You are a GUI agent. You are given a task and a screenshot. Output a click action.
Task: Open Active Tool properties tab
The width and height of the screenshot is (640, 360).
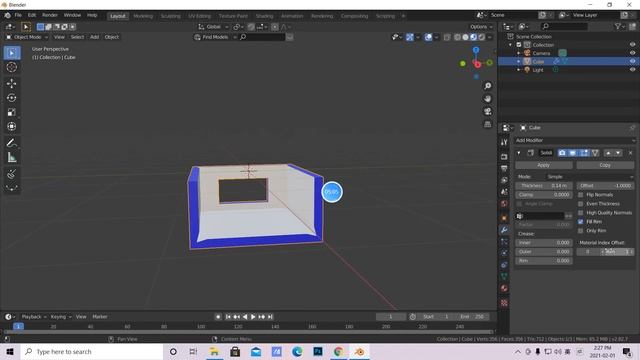click(504, 142)
